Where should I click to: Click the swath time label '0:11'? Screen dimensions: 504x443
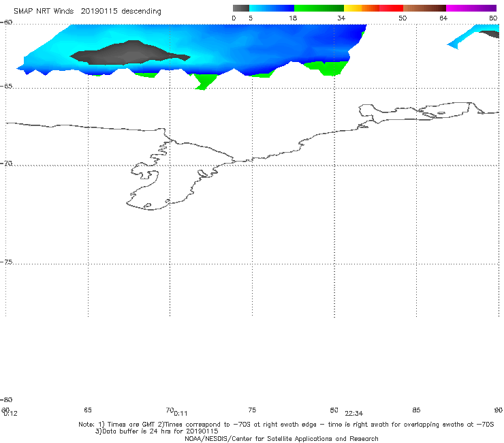pyautogui.click(x=180, y=414)
